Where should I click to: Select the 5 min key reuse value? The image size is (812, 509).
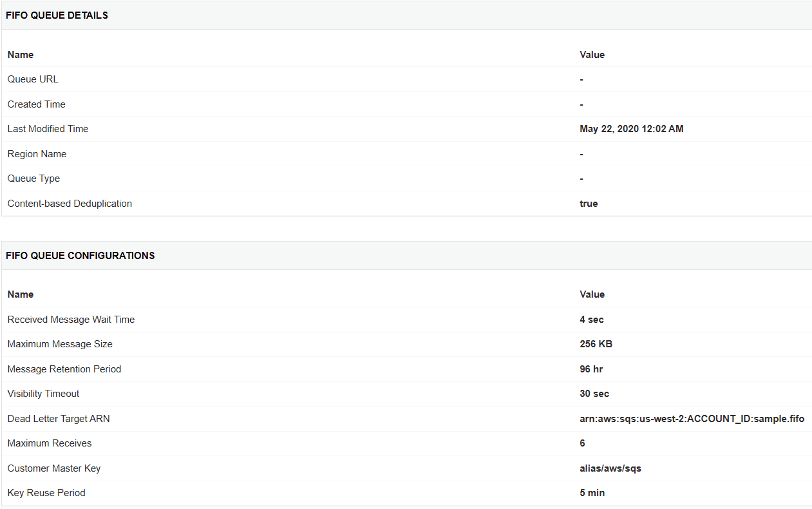(x=592, y=493)
